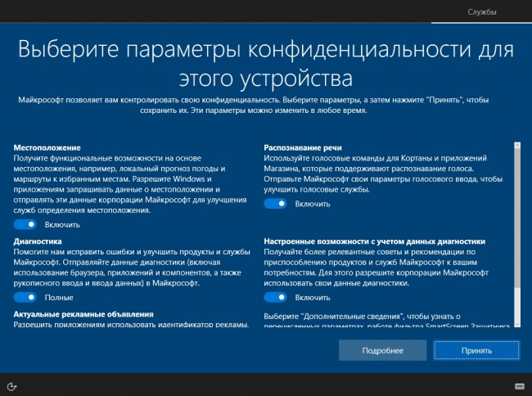532x396 pixels.
Task: Click Включить label under Распознавание речи
Action: pos(313,204)
